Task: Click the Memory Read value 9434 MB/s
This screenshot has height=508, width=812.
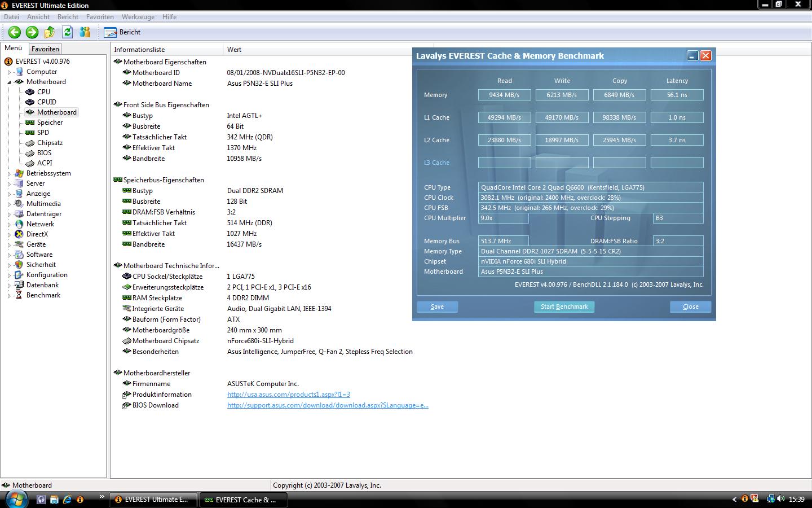Action: 504,95
